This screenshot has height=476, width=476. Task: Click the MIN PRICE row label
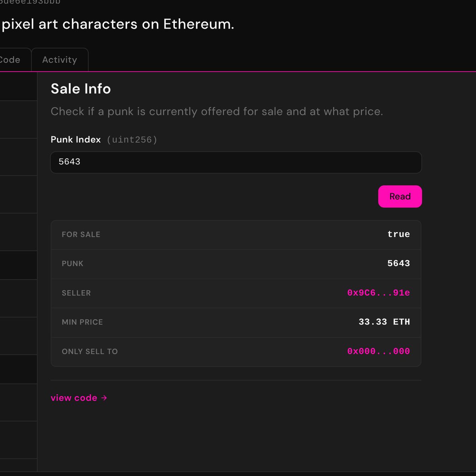pyautogui.click(x=82, y=322)
